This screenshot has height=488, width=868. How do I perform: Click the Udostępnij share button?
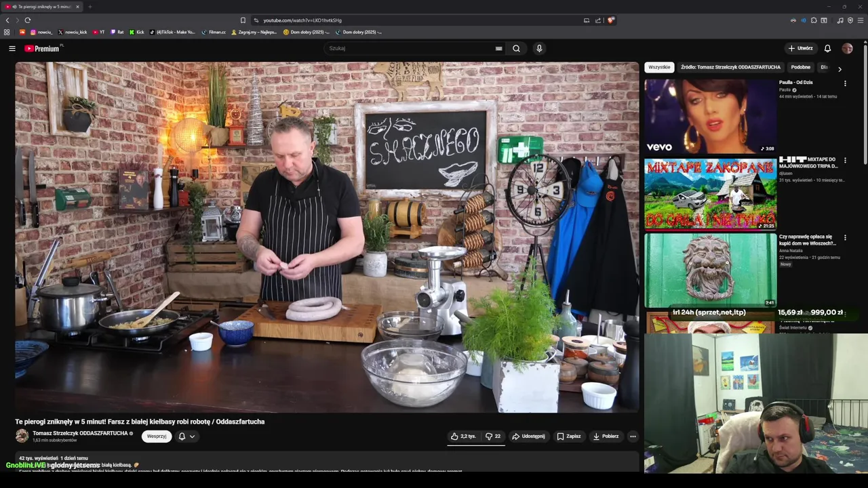coord(528,436)
